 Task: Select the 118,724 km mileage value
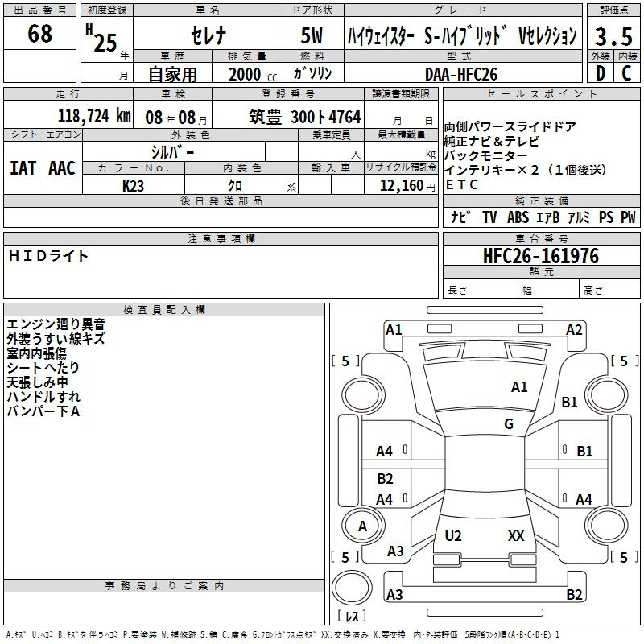(94, 116)
